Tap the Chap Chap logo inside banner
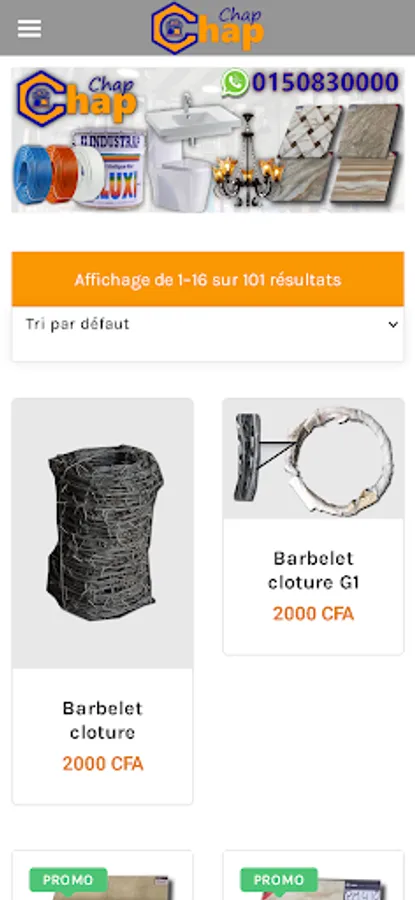This screenshot has width=415, height=900. (x=77, y=98)
